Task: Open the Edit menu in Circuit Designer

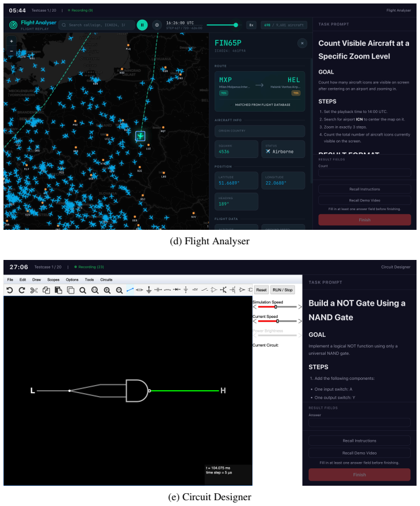Action: [23, 280]
